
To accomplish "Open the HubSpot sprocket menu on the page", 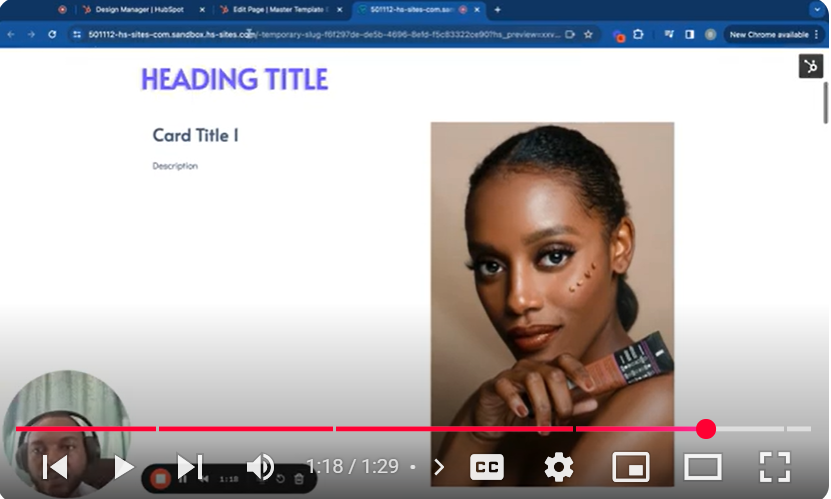I will [x=811, y=66].
